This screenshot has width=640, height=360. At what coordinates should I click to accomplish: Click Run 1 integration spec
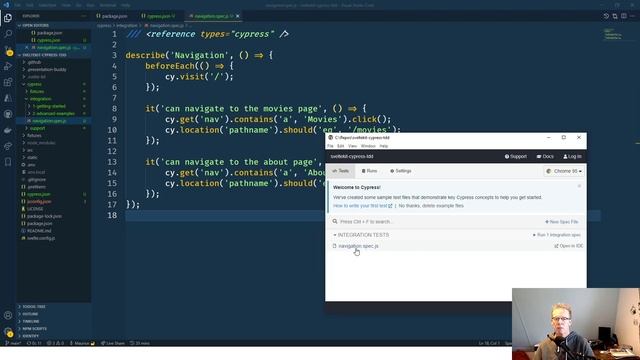pos(557,235)
